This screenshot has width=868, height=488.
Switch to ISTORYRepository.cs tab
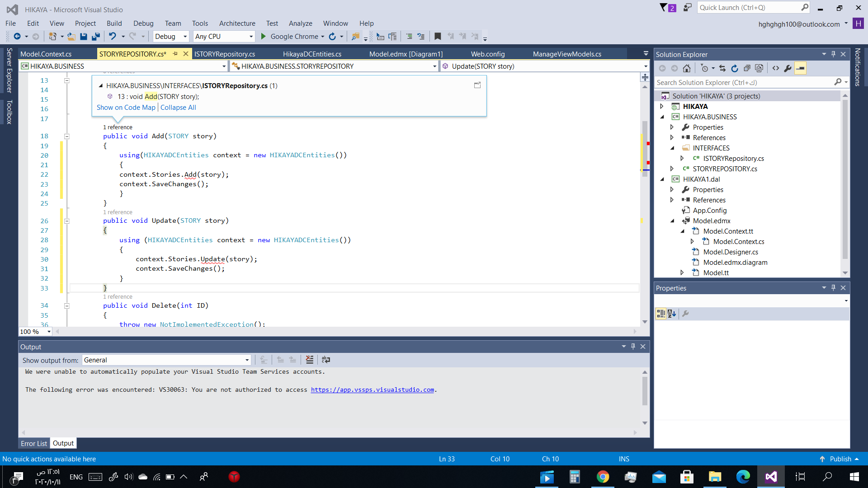[x=225, y=54]
